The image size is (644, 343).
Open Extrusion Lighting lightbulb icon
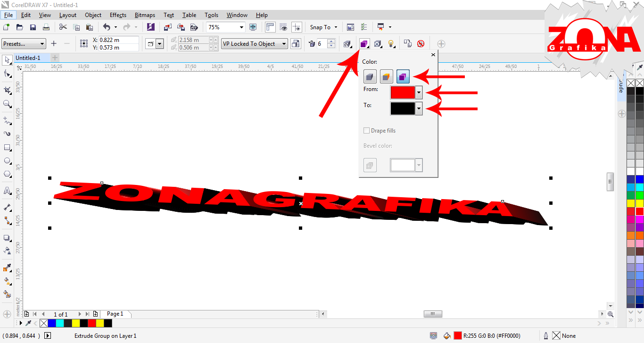click(x=391, y=44)
